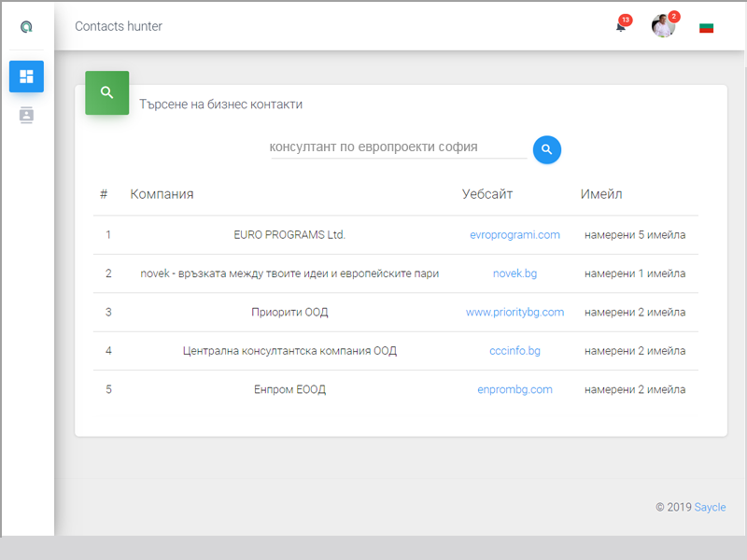Open the contacts icon in sidebar
This screenshot has height=560, width=747.
pos(26,116)
